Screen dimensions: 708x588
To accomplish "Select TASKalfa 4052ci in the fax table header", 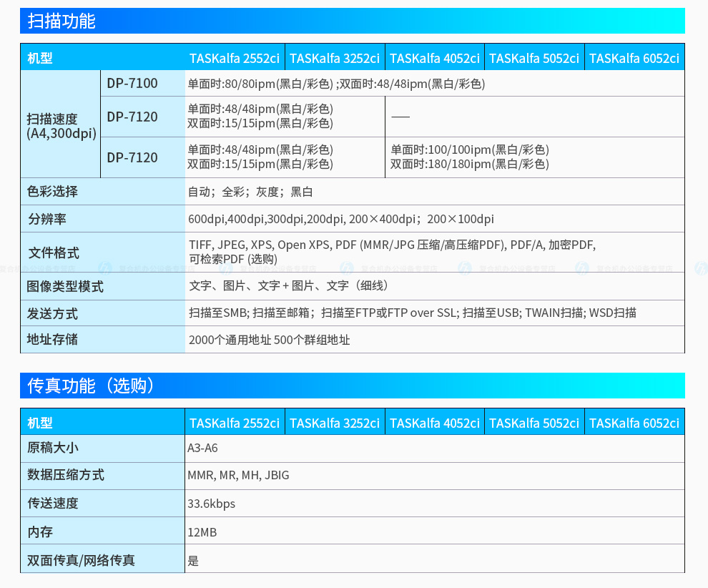I will click(435, 423).
